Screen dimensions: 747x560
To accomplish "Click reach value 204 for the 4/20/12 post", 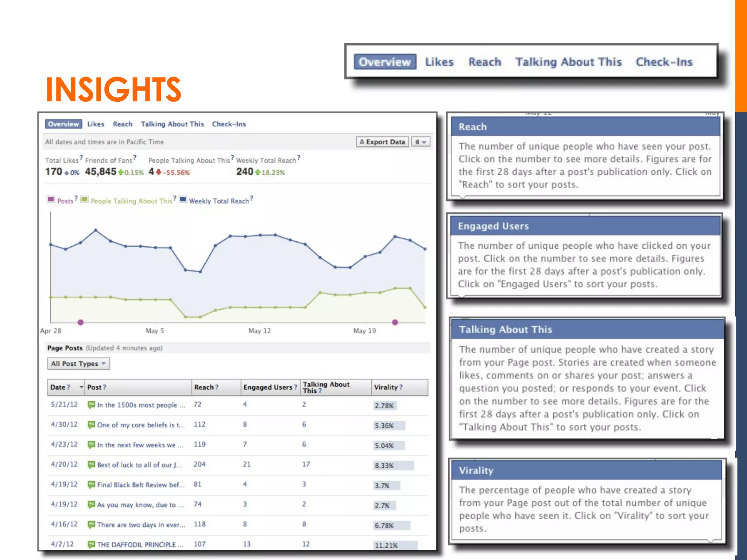I will click(x=200, y=464).
